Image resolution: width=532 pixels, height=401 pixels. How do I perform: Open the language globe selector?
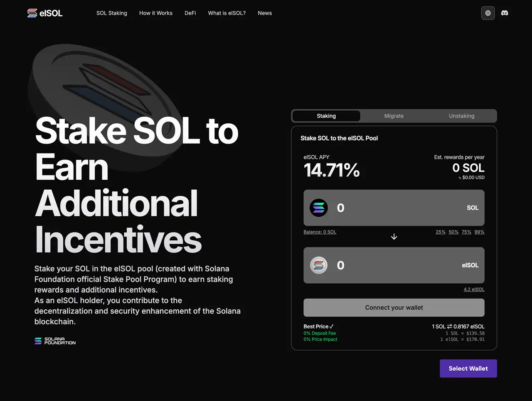[488, 13]
